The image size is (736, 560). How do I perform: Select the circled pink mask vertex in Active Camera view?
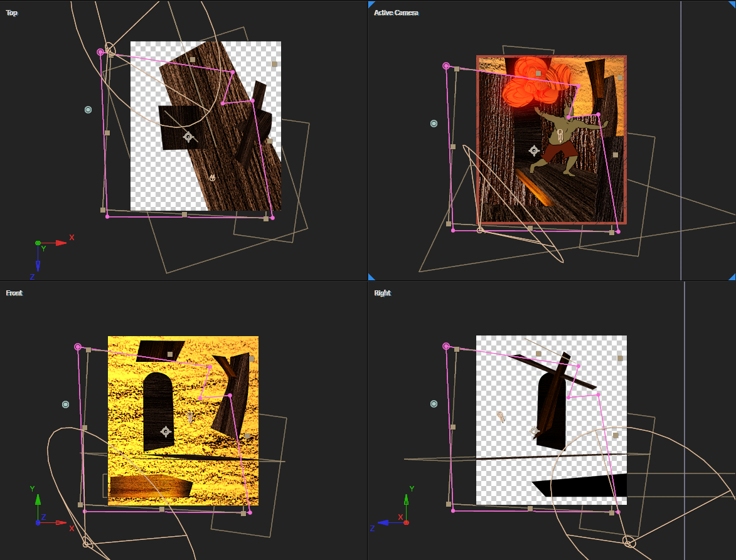click(x=446, y=66)
